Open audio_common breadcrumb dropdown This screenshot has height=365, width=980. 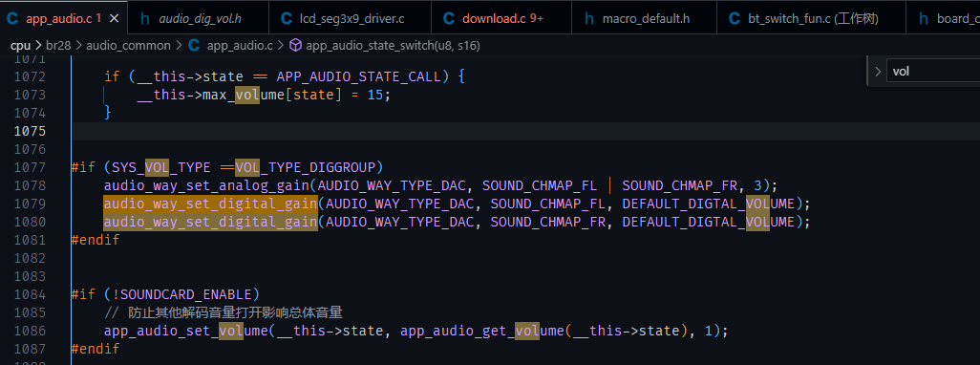pyautogui.click(x=128, y=45)
